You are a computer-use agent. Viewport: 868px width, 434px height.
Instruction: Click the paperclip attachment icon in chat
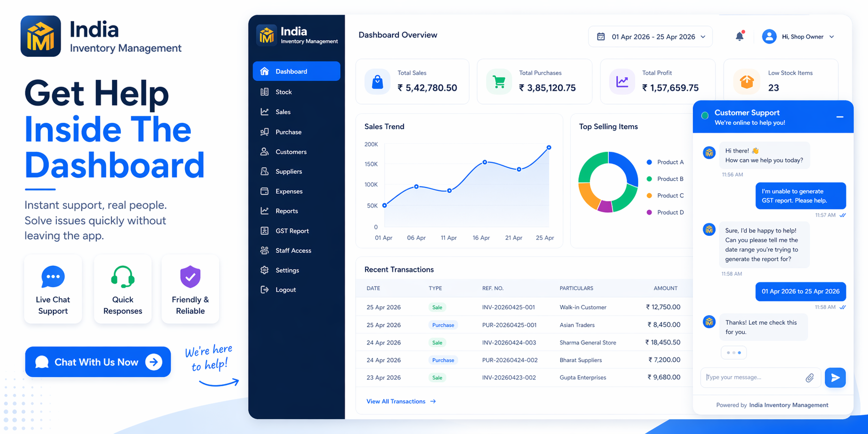[810, 378]
